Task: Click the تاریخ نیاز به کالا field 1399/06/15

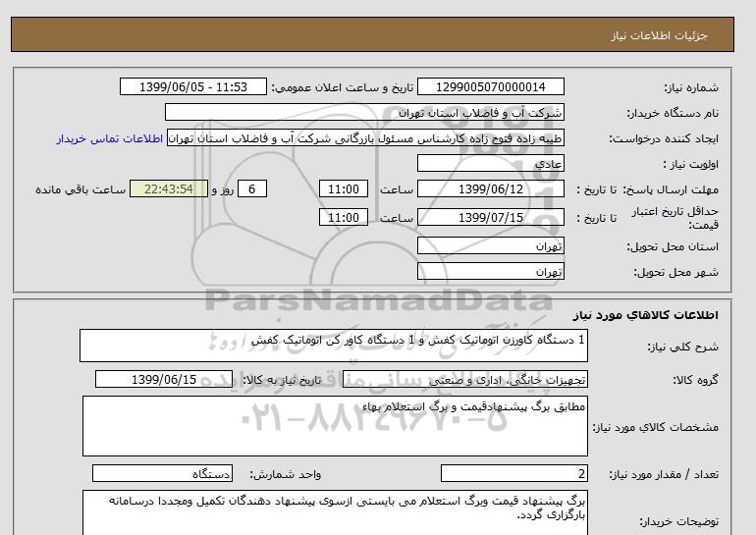Action: (164, 379)
